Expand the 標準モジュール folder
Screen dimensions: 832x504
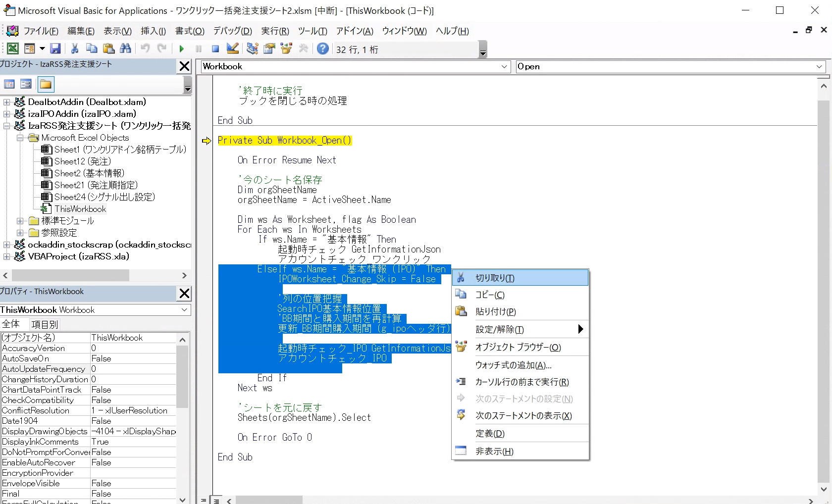pos(20,221)
